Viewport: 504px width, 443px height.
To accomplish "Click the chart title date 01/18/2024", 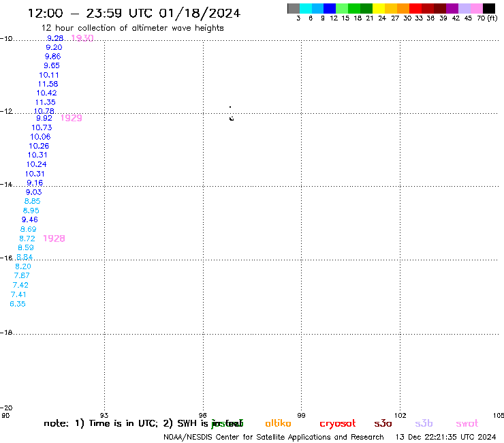I will coord(200,13).
